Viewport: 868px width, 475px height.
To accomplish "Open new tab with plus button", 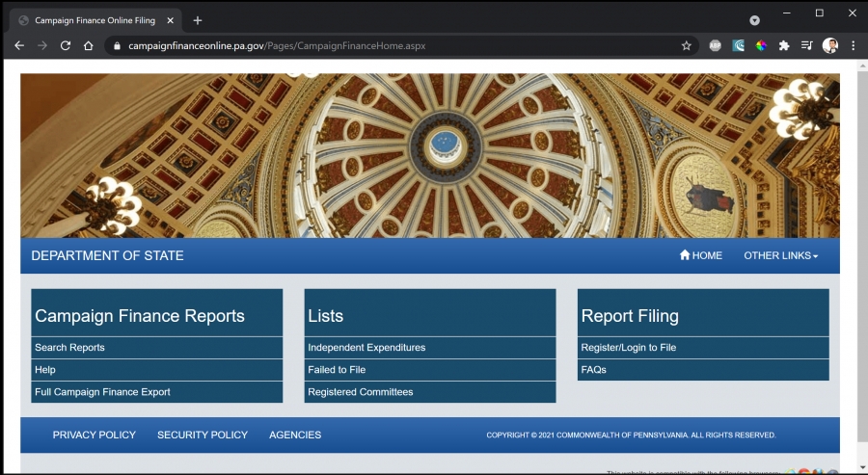I will [198, 20].
